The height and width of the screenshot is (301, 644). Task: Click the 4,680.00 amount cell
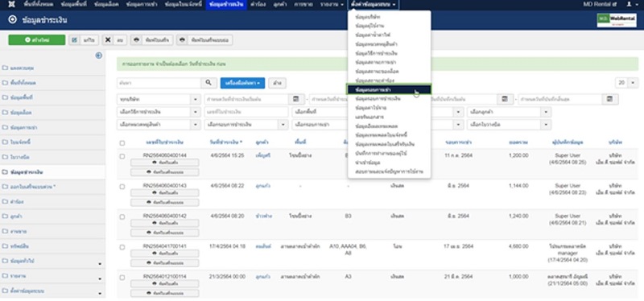[x=518, y=246]
